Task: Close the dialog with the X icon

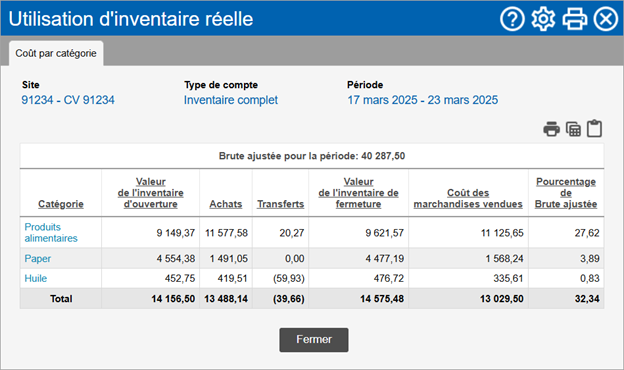Action: (x=606, y=19)
